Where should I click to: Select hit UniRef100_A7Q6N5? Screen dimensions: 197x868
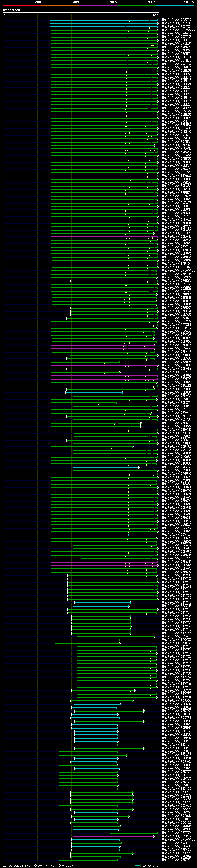tap(177, 149)
